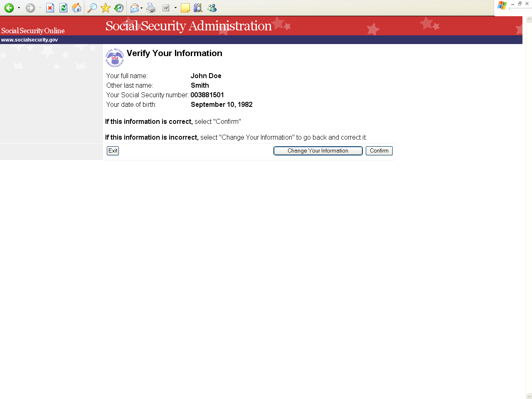
Task: Click the yellow sticky note toolbar icon
Action: (185, 8)
